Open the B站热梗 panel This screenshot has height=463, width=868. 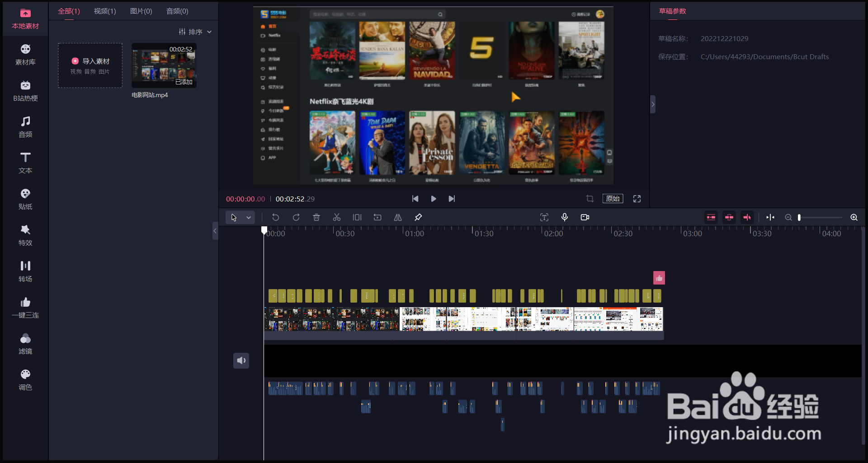click(x=25, y=91)
